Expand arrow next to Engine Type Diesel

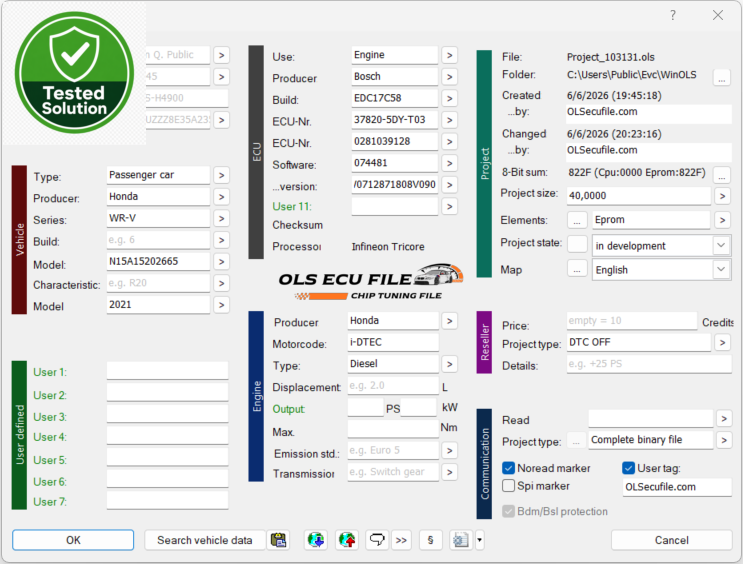pos(449,364)
